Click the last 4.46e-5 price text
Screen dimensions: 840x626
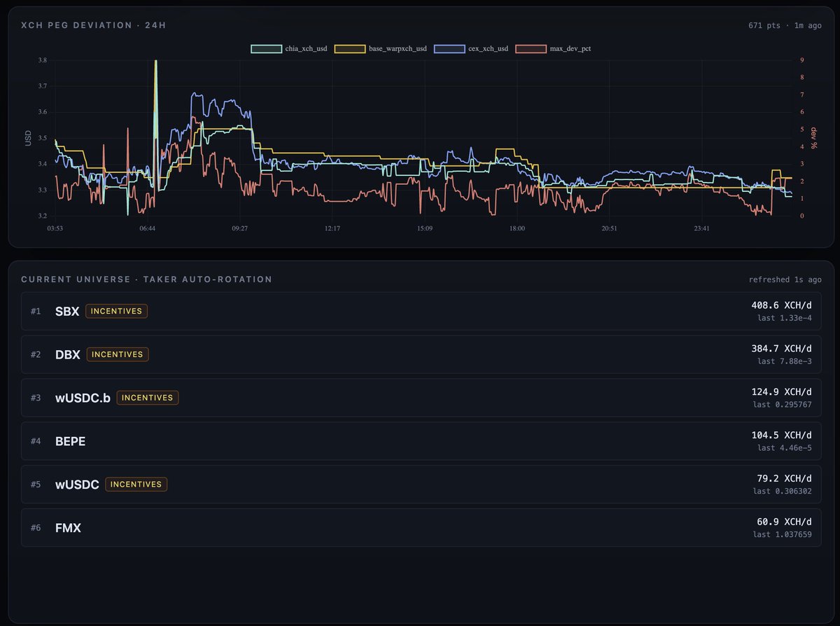(x=785, y=448)
